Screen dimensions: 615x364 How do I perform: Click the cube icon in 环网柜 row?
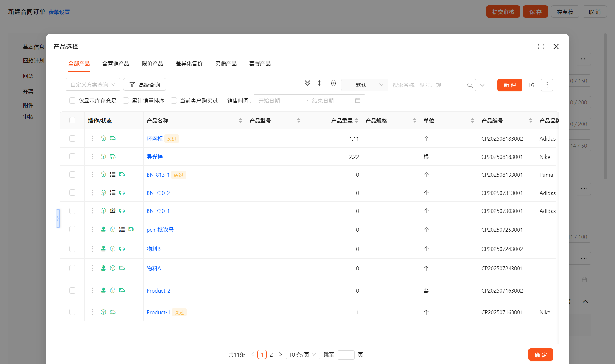point(103,138)
